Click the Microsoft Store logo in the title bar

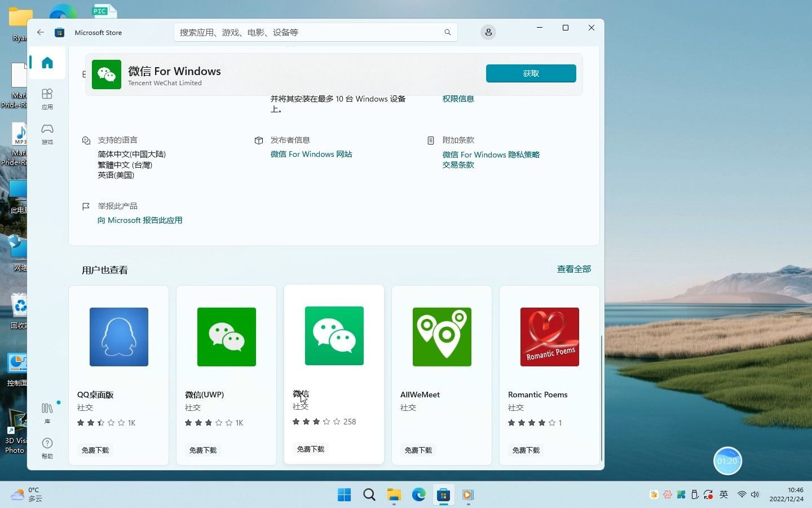59,32
